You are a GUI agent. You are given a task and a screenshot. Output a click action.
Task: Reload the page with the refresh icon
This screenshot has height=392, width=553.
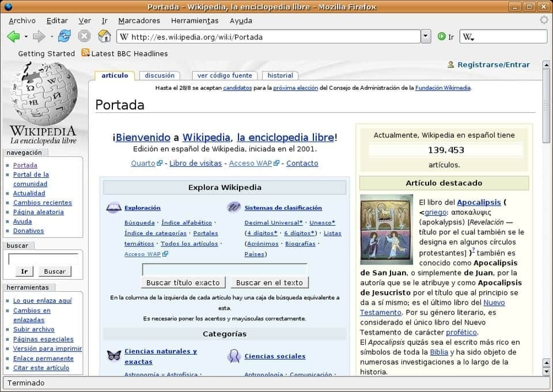click(64, 36)
